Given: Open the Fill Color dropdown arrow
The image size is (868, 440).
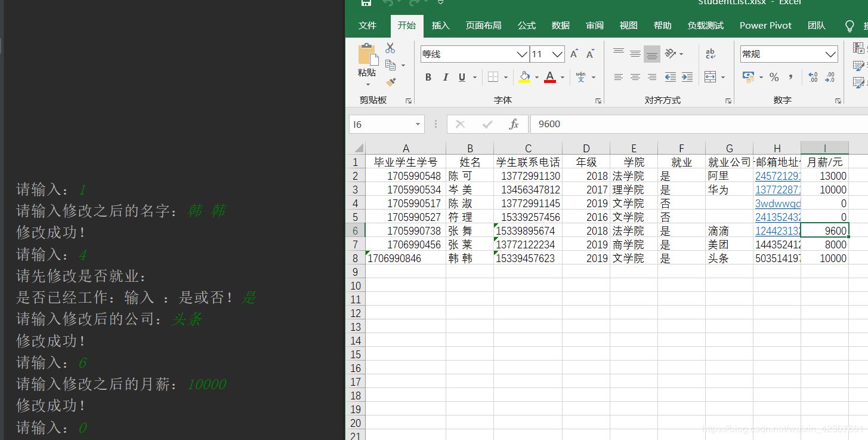Looking at the screenshot, I should coord(536,77).
